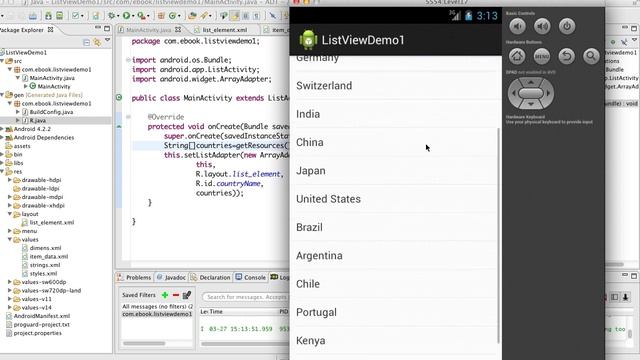Delete the selected logcat filter

tap(176, 295)
